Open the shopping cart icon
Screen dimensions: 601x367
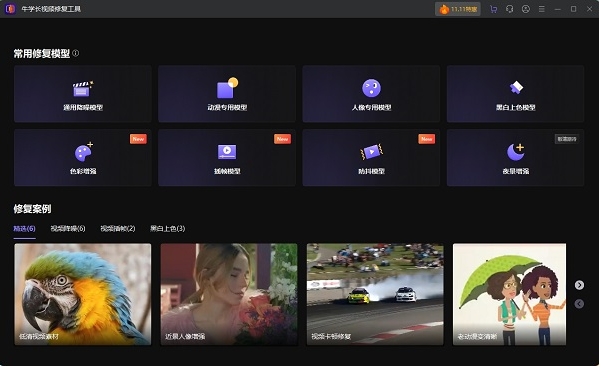tap(494, 9)
